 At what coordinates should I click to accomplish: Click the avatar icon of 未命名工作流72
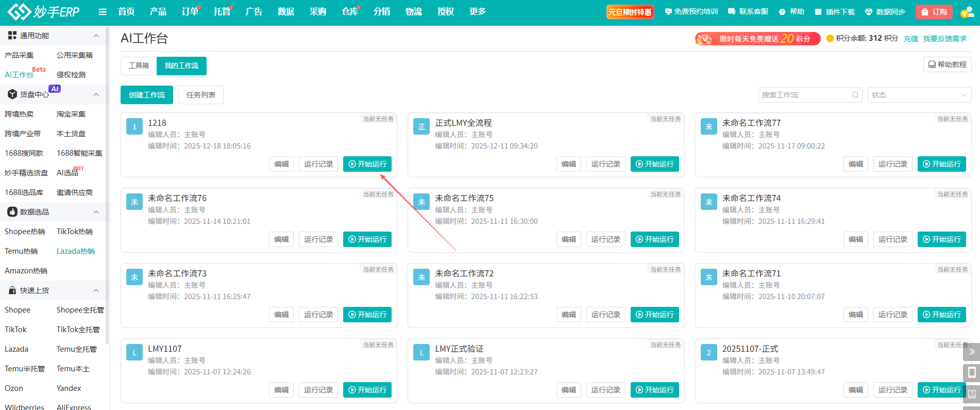point(421,277)
